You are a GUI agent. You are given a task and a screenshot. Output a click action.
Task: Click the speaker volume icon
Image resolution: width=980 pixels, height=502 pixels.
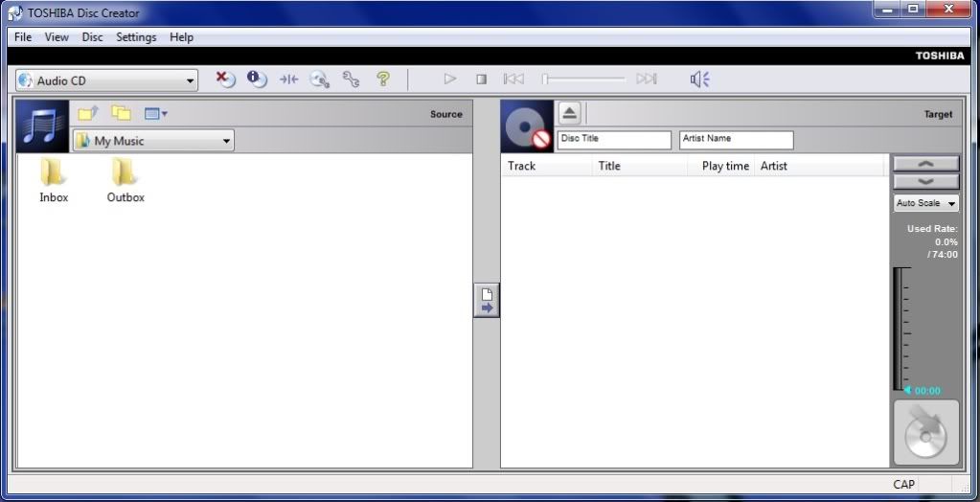pyautogui.click(x=700, y=80)
